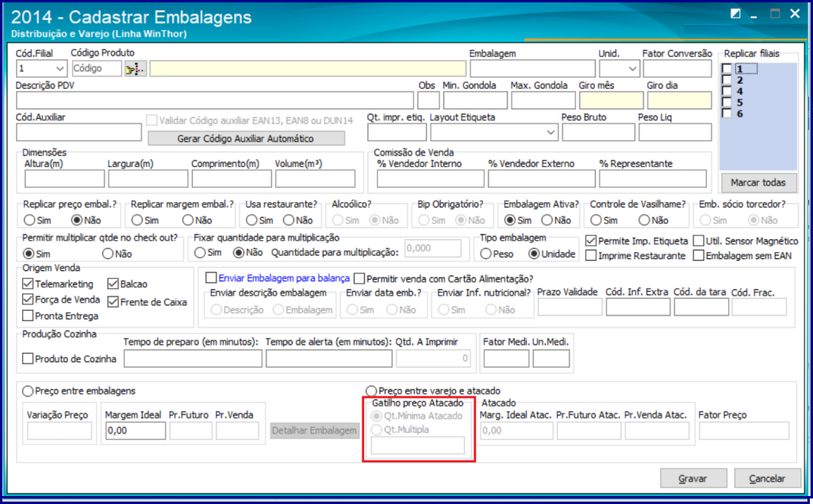Image resolution: width=813 pixels, height=504 pixels.
Task: Uncheck Balcao origem venda
Action: click(x=113, y=284)
